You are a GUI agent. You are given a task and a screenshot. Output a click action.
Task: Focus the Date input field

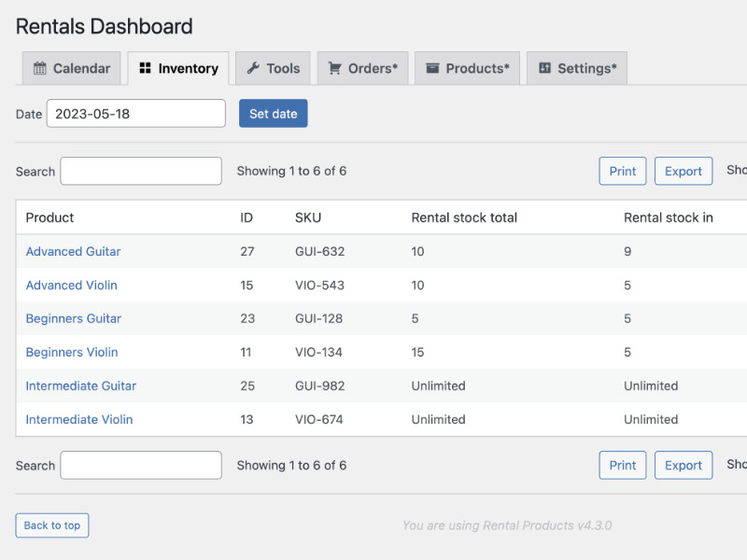(x=135, y=114)
